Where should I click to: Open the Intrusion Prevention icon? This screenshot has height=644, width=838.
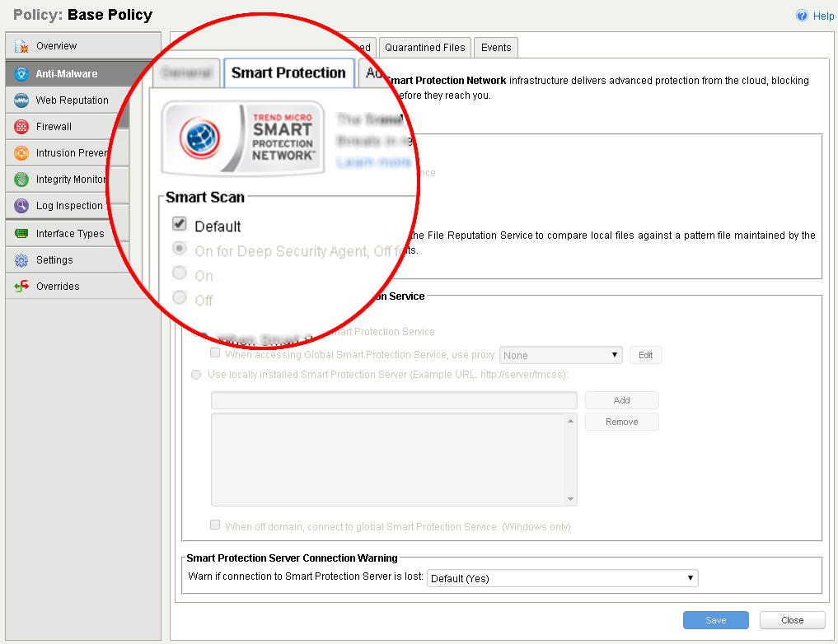[x=21, y=153]
